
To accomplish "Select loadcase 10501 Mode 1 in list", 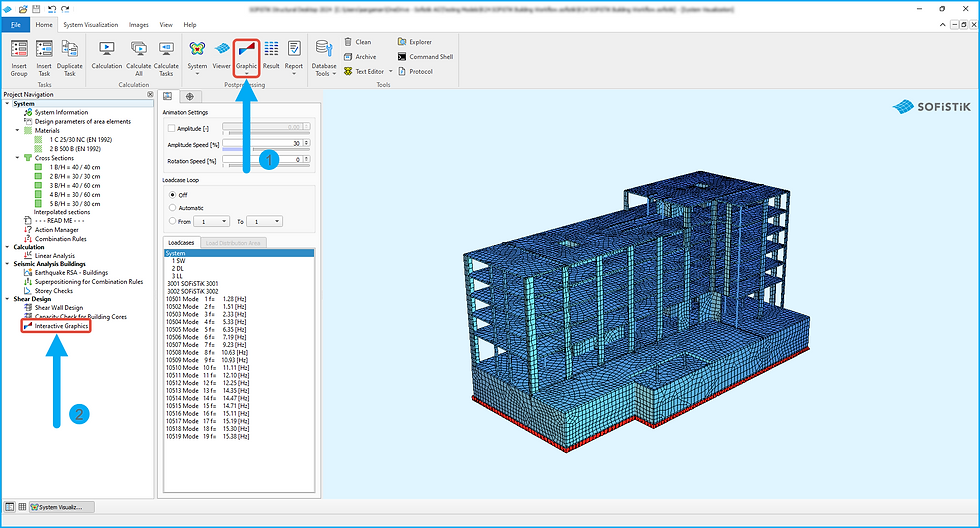I will click(x=206, y=299).
